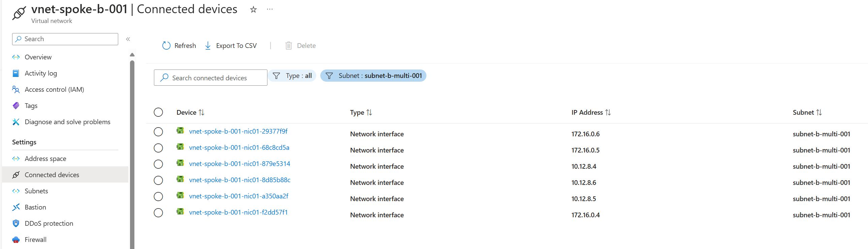Click IP address 10.12.8.4

click(584, 166)
